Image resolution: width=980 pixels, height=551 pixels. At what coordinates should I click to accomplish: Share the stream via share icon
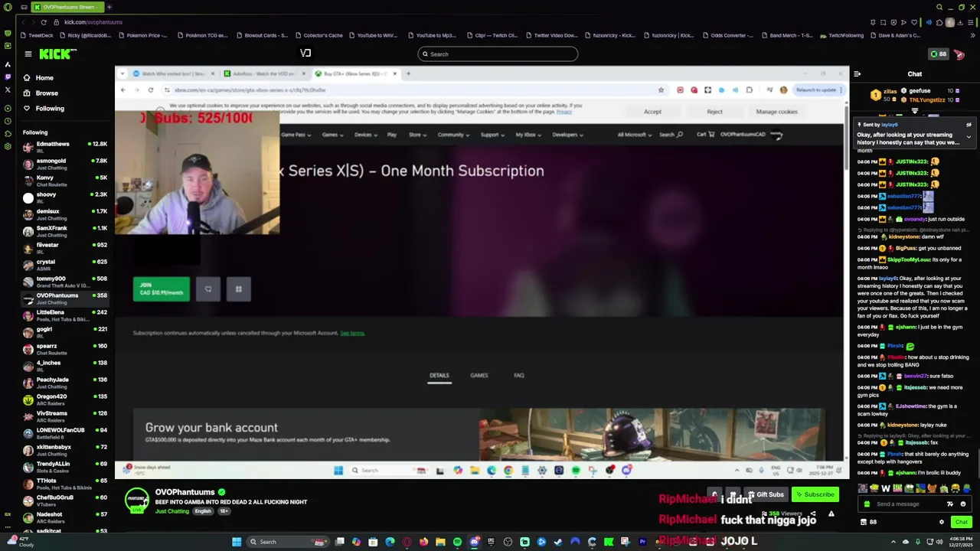click(x=813, y=514)
